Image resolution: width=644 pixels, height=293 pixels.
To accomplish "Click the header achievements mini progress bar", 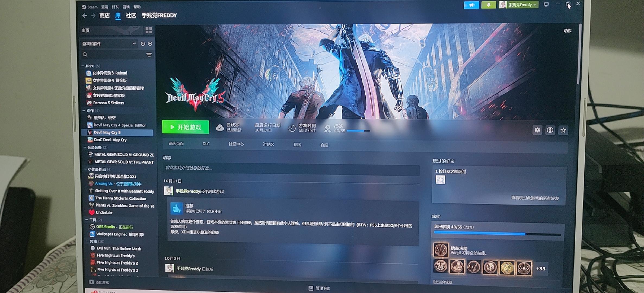I will coord(358,131).
